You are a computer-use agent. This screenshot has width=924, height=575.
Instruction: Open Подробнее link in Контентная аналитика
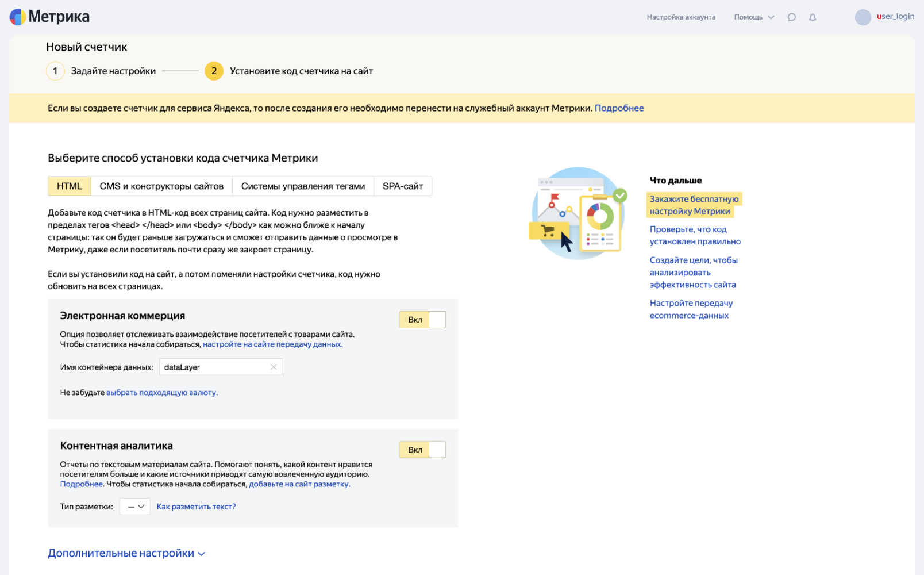82,484
